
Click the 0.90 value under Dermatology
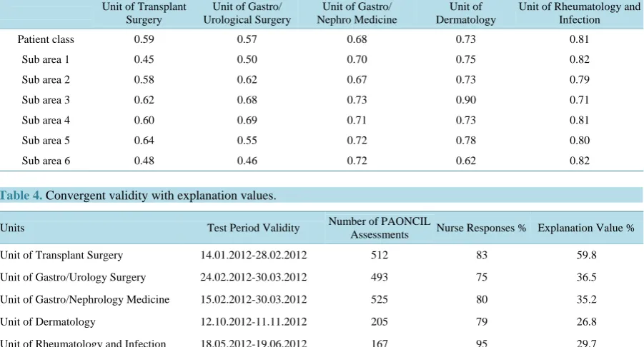coord(465,100)
